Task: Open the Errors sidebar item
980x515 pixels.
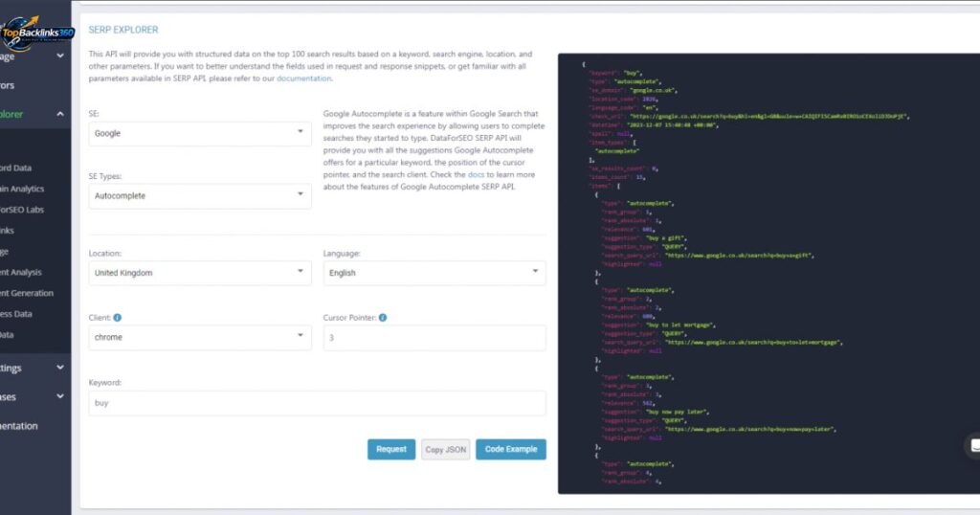Action: [8, 85]
